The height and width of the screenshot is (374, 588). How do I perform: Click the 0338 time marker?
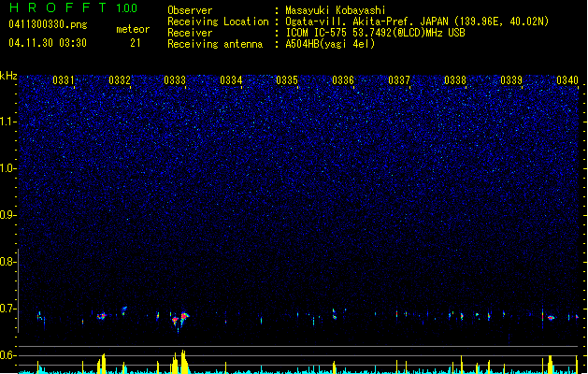[455, 80]
